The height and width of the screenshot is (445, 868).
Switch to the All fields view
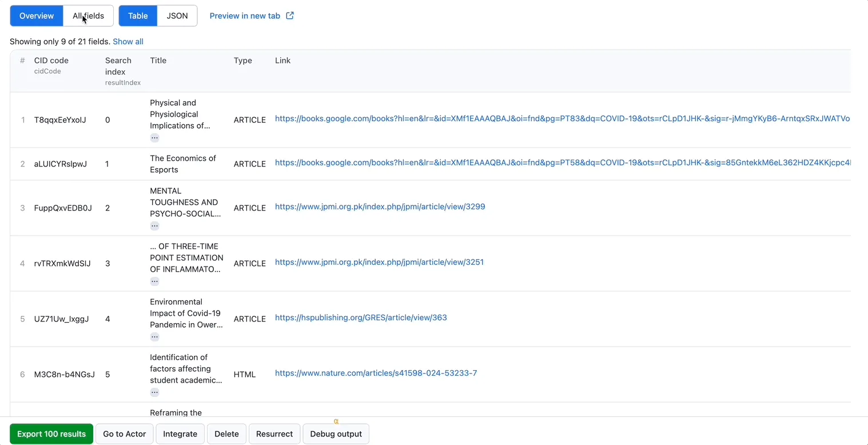coord(88,15)
